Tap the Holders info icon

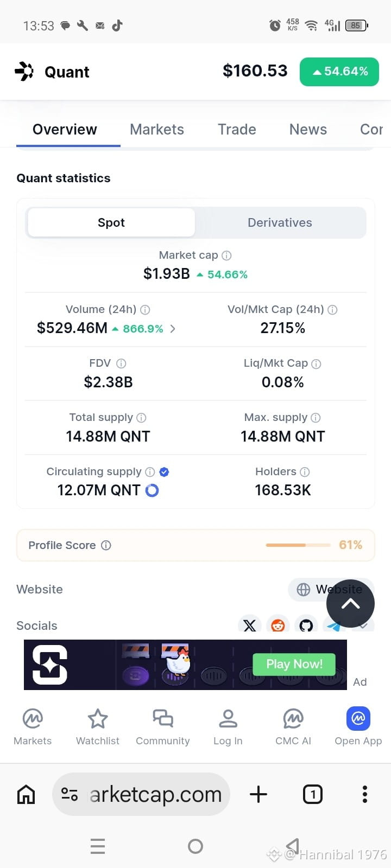tap(305, 472)
